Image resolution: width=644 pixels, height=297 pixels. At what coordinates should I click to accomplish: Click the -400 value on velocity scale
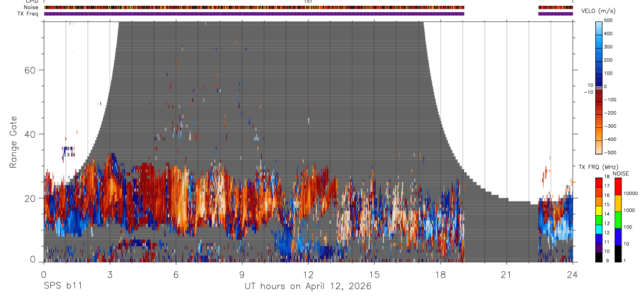click(609, 139)
